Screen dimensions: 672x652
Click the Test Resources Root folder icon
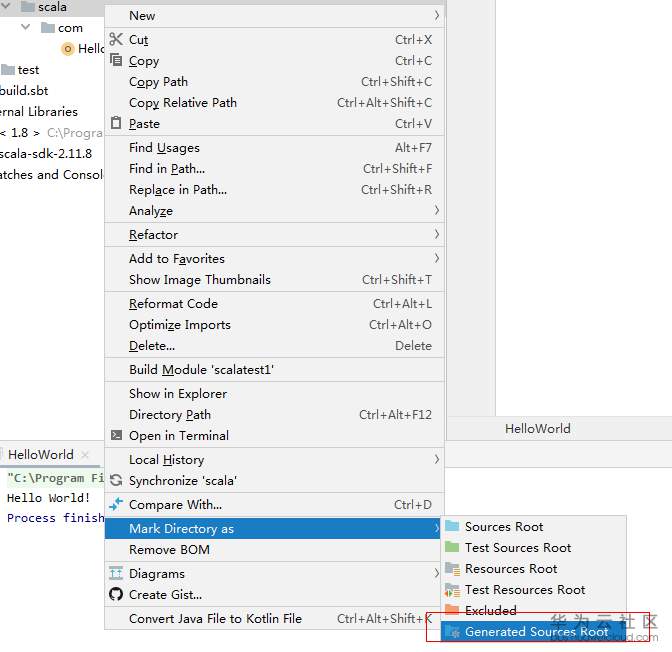click(452, 590)
